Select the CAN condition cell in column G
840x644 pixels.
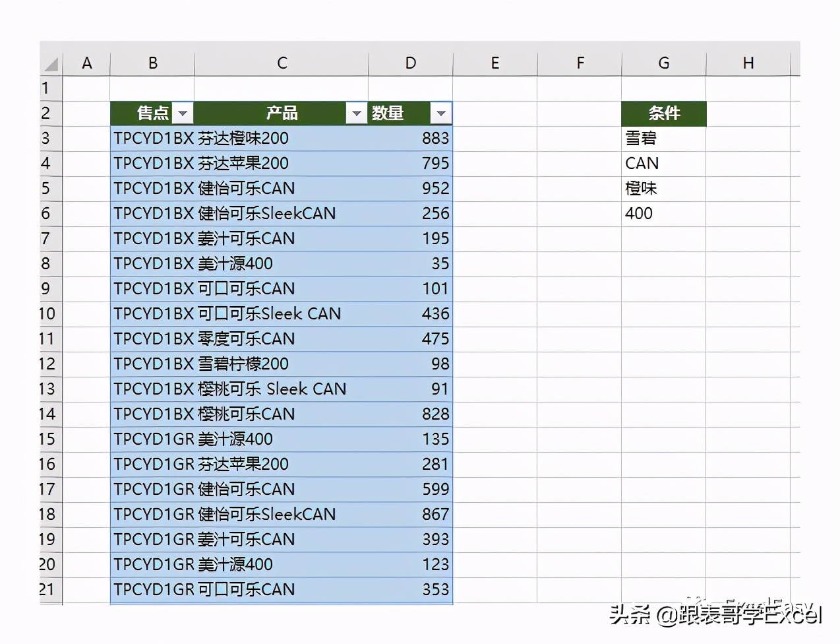[x=664, y=164]
